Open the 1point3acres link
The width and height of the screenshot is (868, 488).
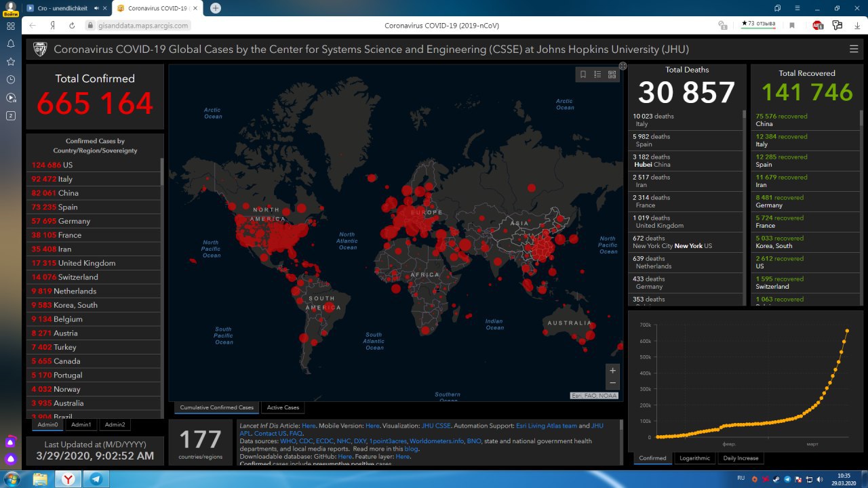[x=388, y=441]
